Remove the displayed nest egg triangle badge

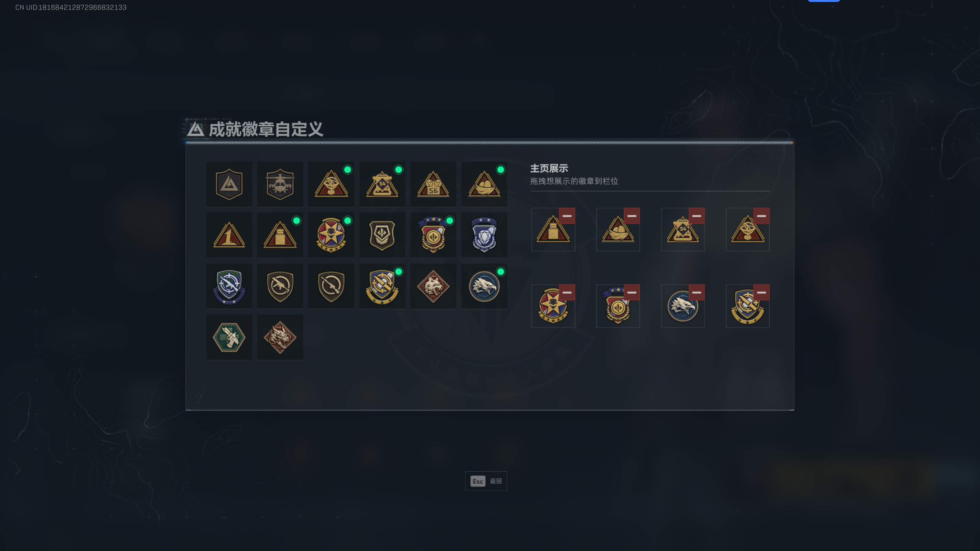coord(632,216)
